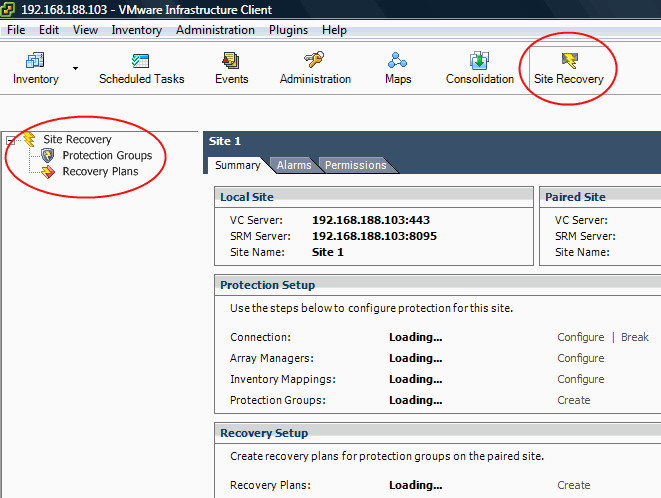Screen dimensions: 661x498
Task: Click Configure link for Array Managers
Action: [580, 358]
